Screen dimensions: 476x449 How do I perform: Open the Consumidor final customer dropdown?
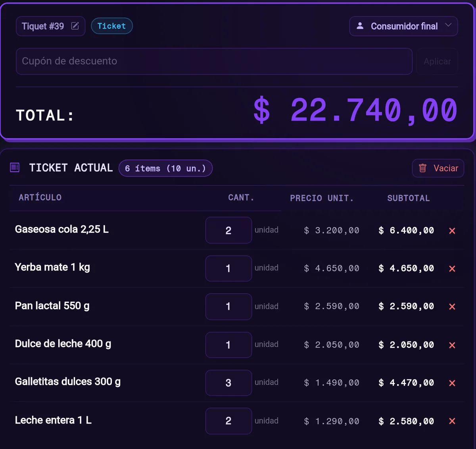tap(403, 26)
